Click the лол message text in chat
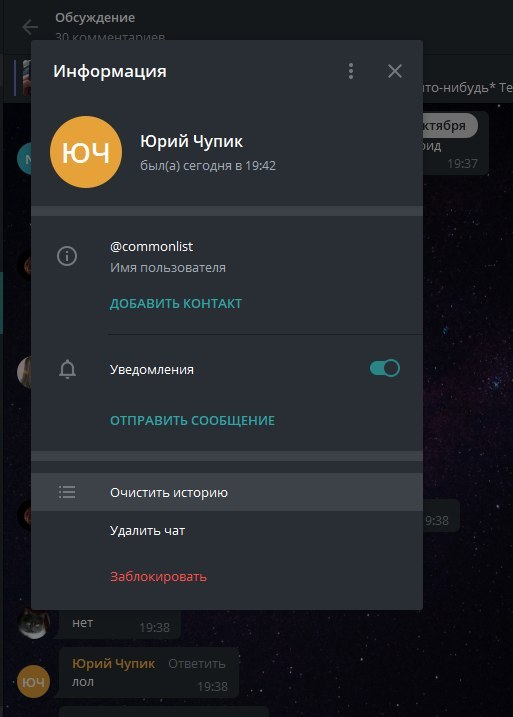Screen dimensions: 513x717 pos(83,682)
